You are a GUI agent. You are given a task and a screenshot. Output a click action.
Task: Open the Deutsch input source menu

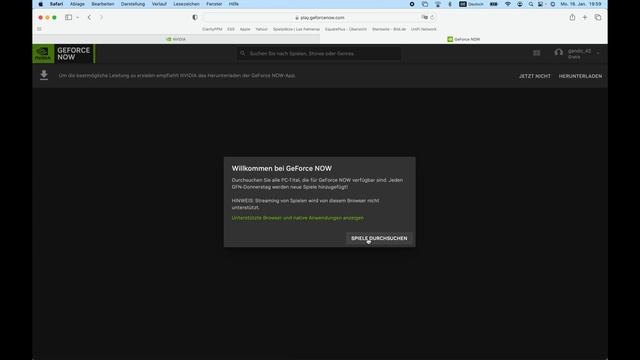471,4
